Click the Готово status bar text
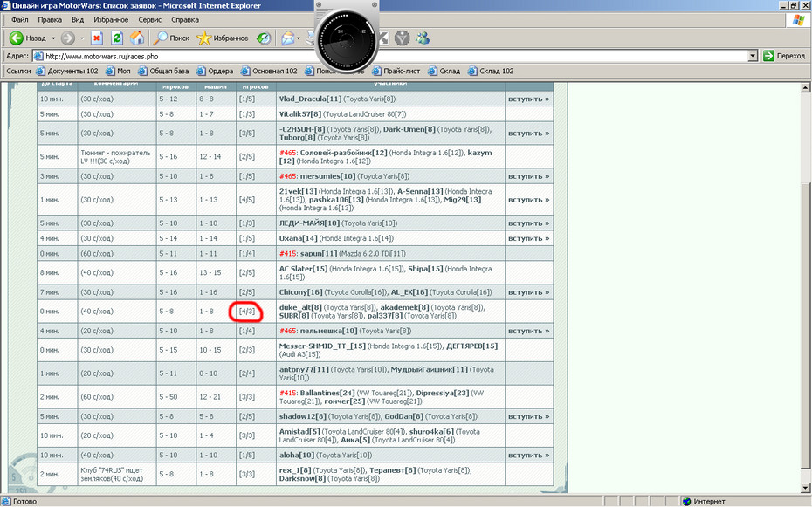Screen dimensions: 812x507 pos(24,501)
